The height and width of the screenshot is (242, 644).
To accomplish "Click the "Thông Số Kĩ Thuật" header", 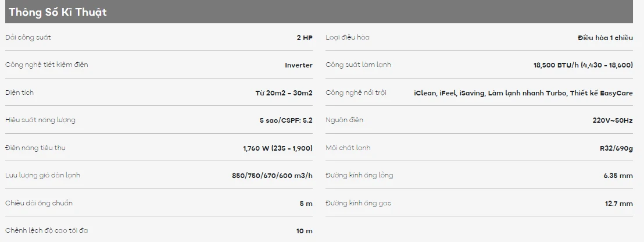I will pyautogui.click(x=58, y=12).
